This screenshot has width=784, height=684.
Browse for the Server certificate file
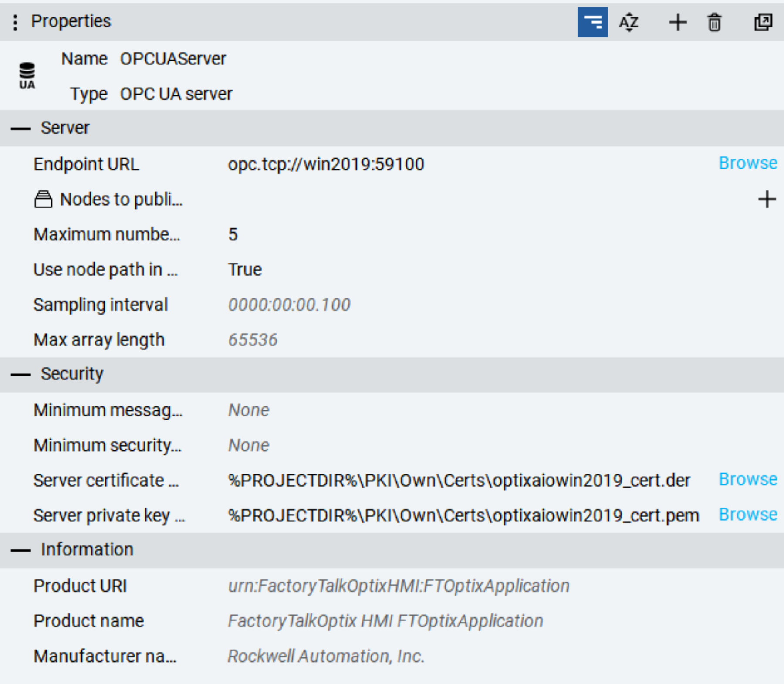pos(748,480)
